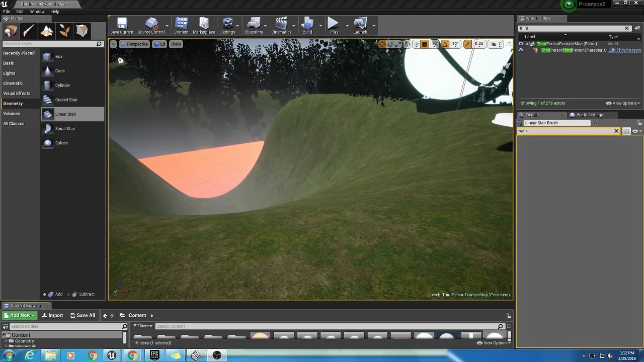
Task: Open World Outliner View Options dropdown
Action: pos(623,103)
